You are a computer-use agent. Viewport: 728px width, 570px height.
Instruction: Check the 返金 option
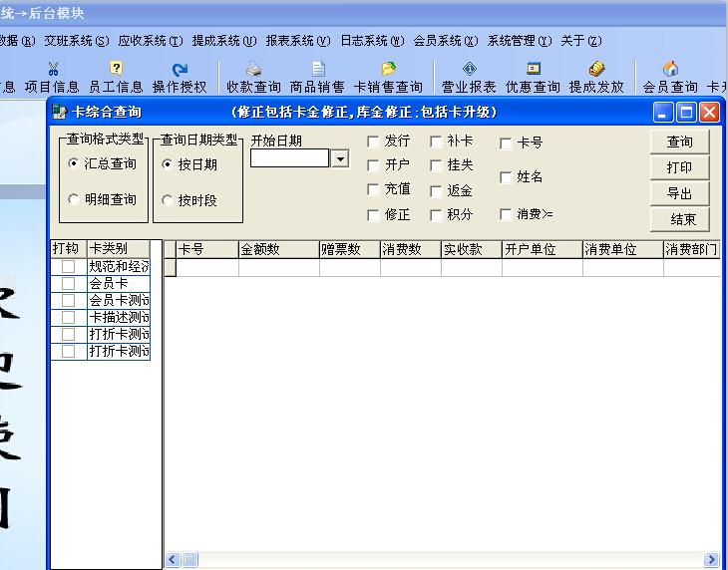coord(436,191)
